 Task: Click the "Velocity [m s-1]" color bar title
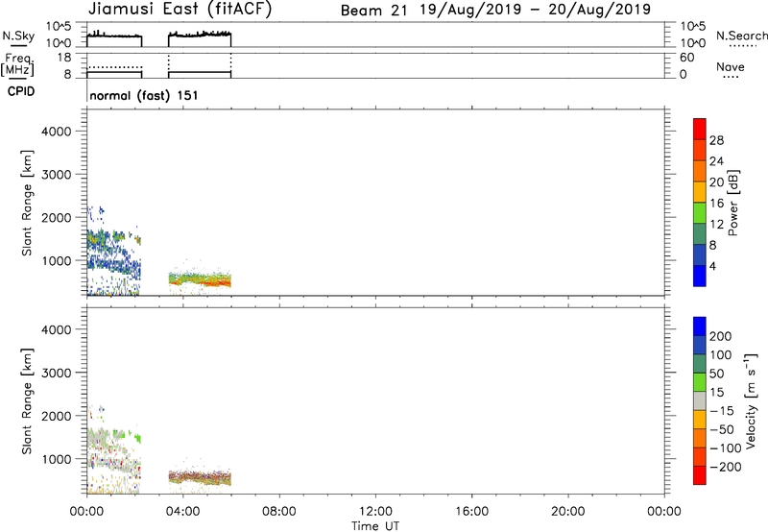click(x=751, y=400)
